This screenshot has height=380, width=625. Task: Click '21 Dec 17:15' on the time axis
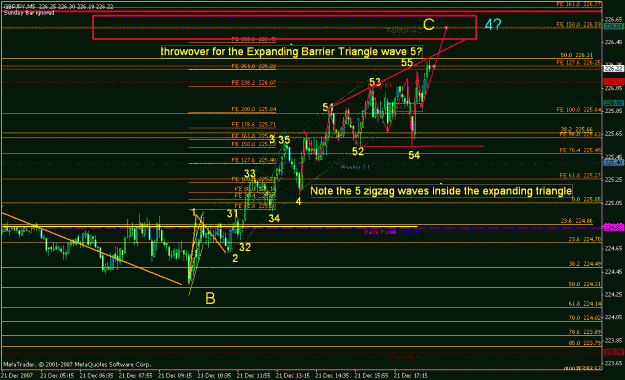click(x=411, y=376)
